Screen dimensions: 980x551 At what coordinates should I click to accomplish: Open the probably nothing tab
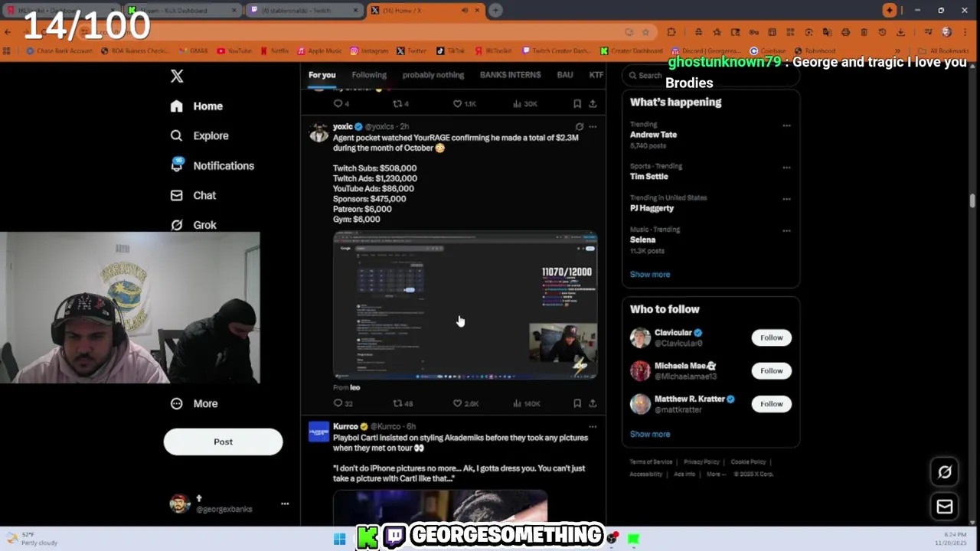click(x=433, y=75)
